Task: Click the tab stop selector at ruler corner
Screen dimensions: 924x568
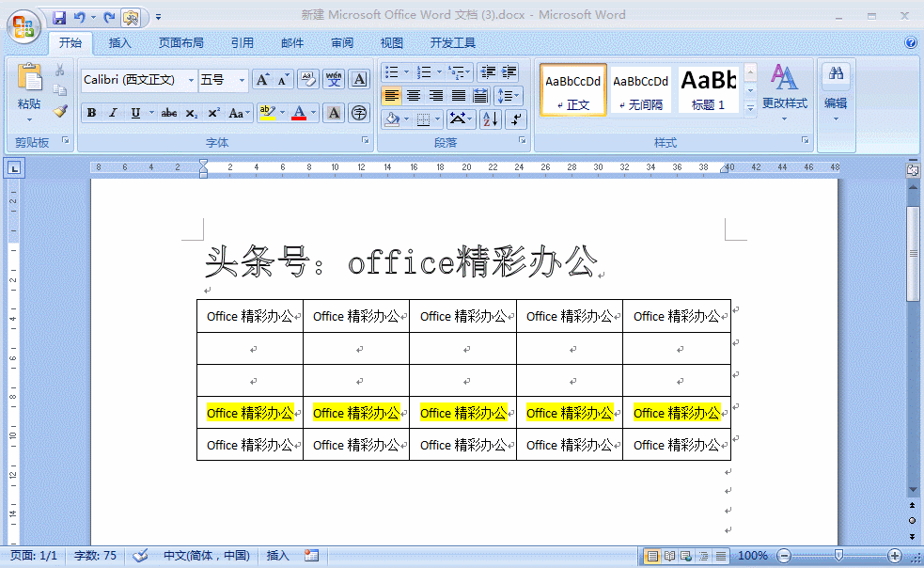Action: [14, 168]
